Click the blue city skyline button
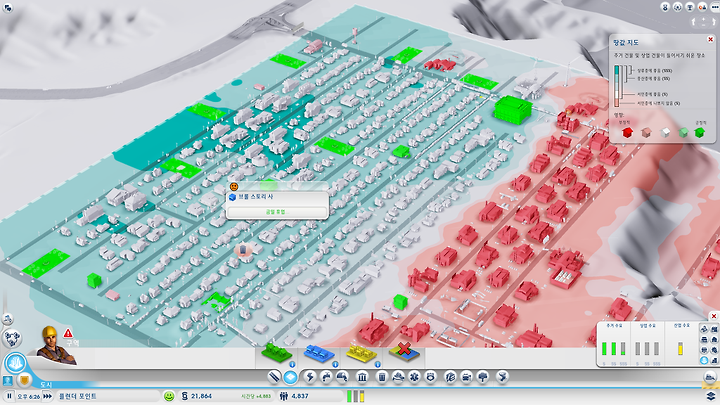Viewport: 720px width, 405px height. pos(15,363)
